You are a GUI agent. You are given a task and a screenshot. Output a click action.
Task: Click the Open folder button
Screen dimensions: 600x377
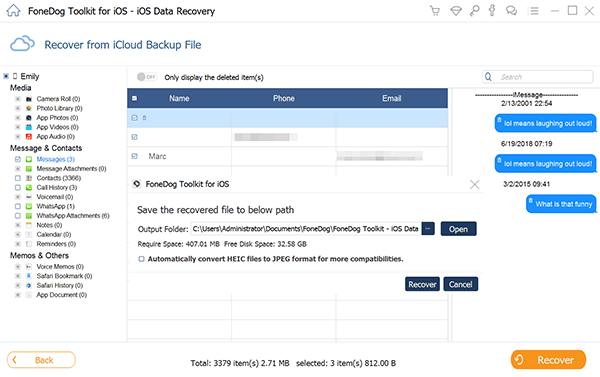click(x=458, y=229)
